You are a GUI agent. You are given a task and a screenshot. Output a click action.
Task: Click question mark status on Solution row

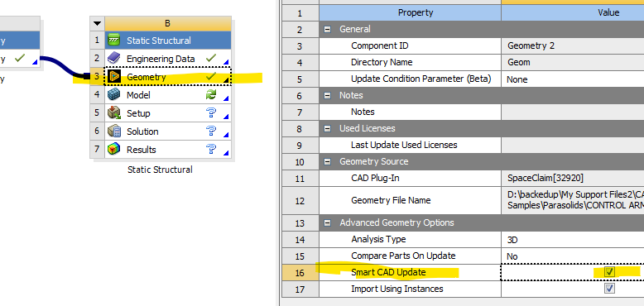click(x=211, y=131)
